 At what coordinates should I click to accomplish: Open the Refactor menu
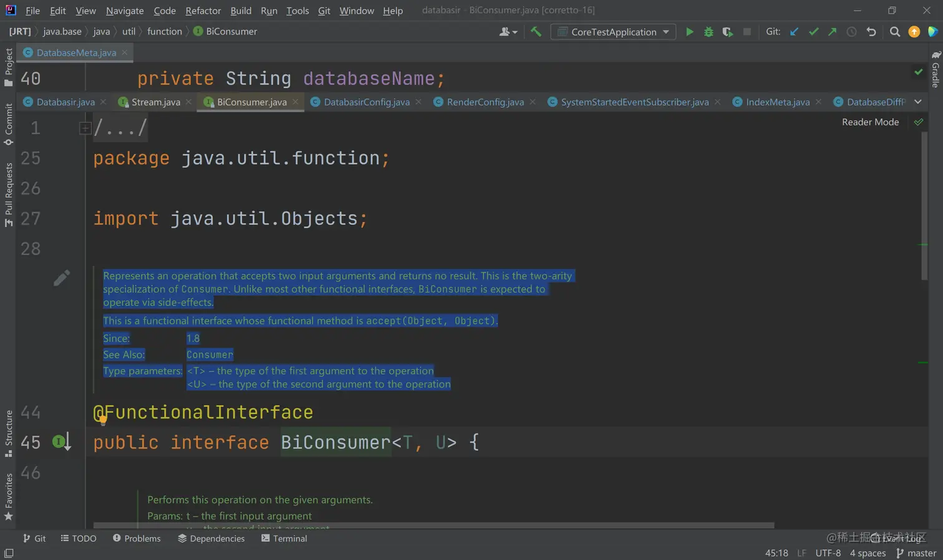point(203,11)
